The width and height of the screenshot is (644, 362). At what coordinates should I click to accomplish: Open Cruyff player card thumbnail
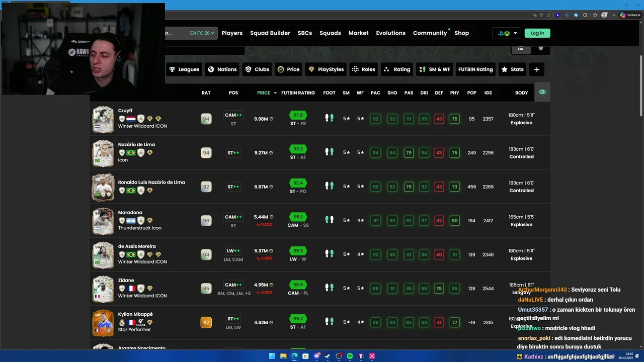click(x=103, y=119)
